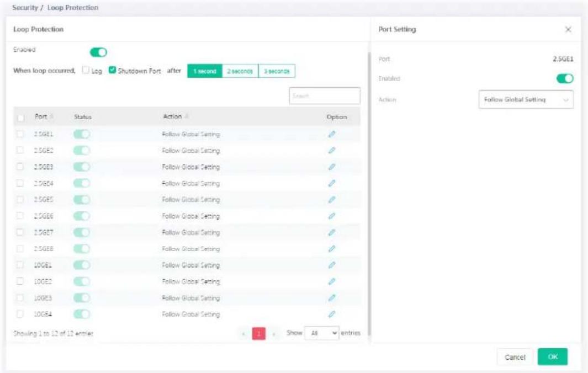The image size is (588, 373).
Task: Select the checkbox for port 10GE2
Action: pyautogui.click(x=20, y=281)
